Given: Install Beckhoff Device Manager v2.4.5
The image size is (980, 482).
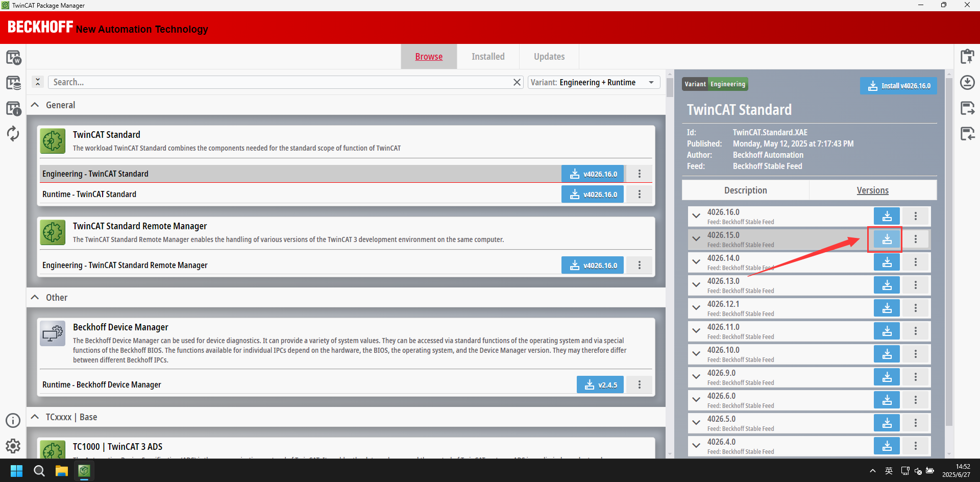Looking at the screenshot, I should [600, 385].
